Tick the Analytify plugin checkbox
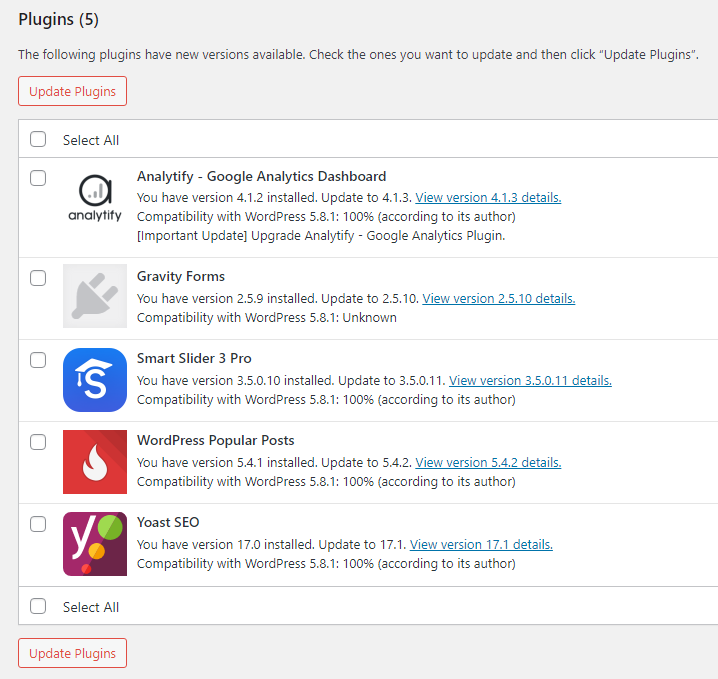This screenshot has height=679, width=718. [38, 178]
